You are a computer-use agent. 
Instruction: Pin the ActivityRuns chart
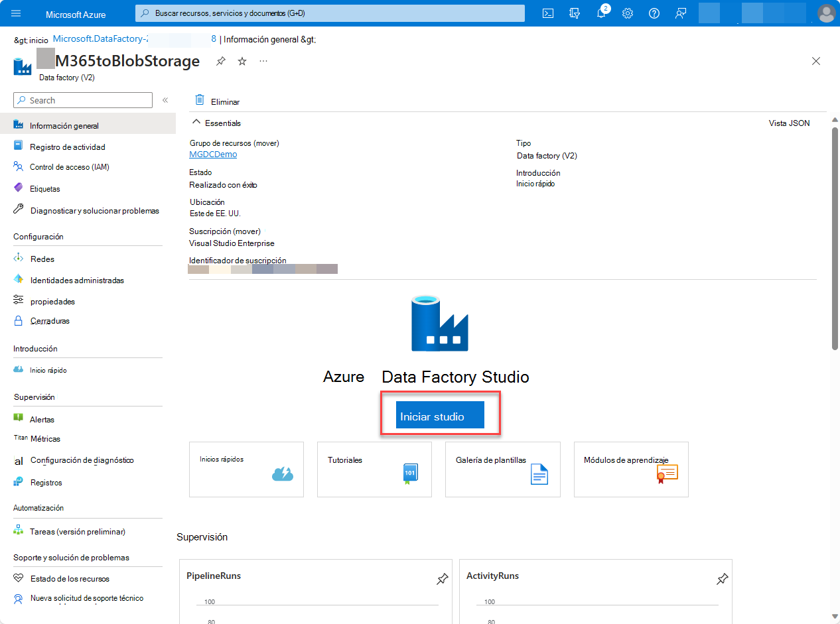click(722, 579)
